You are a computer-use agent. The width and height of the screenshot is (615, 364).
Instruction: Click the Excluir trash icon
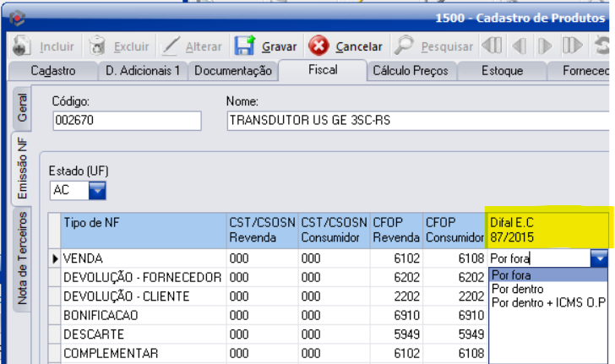point(98,46)
